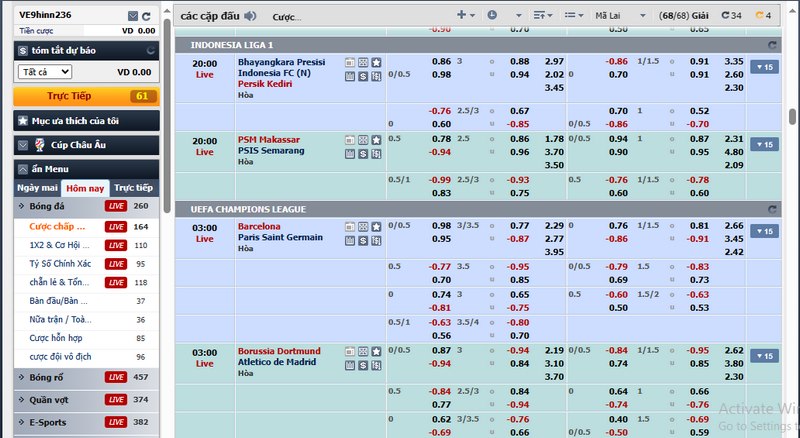
Task: Open statistics icon for PSM Makassar match
Action: pyautogui.click(x=350, y=139)
